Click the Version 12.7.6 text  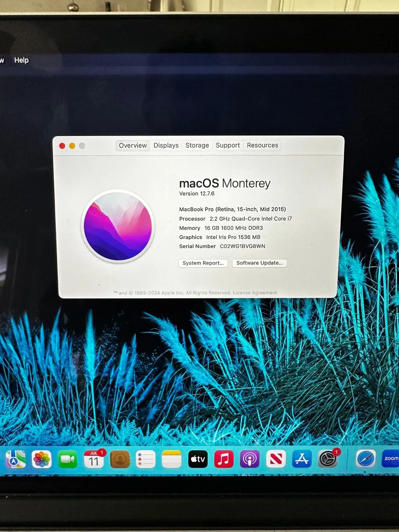(197, 194)
